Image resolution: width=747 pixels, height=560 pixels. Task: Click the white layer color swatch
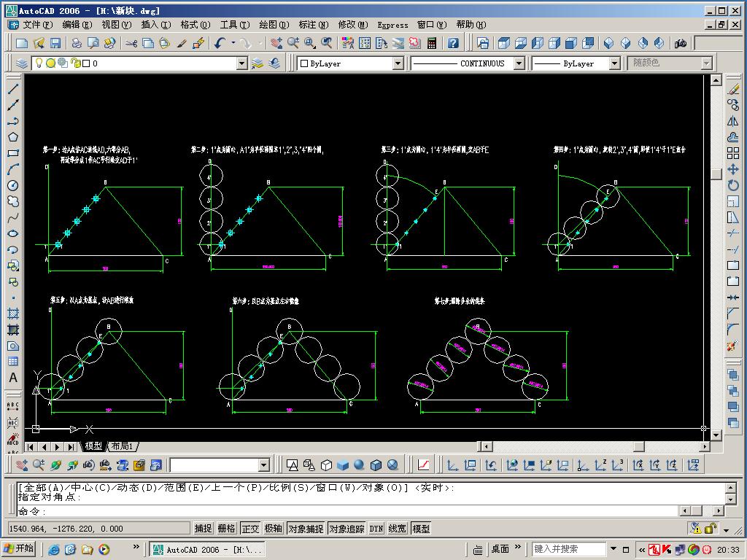point(86,63)
